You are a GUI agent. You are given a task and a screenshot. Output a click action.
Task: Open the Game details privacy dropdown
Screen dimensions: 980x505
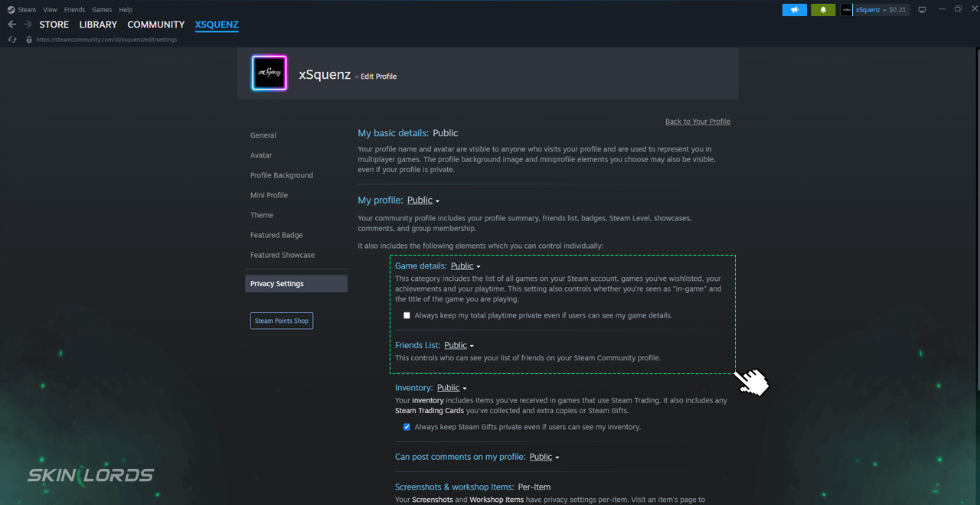(465, 266)
